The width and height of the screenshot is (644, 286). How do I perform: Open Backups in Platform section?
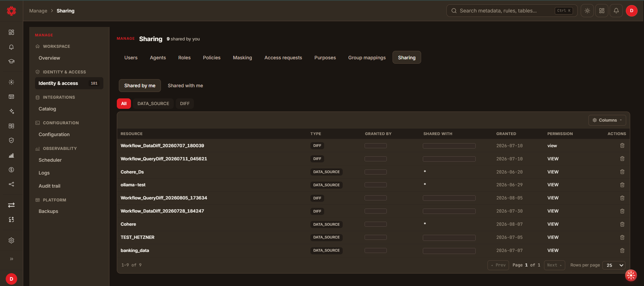click(x=48, y=211)
